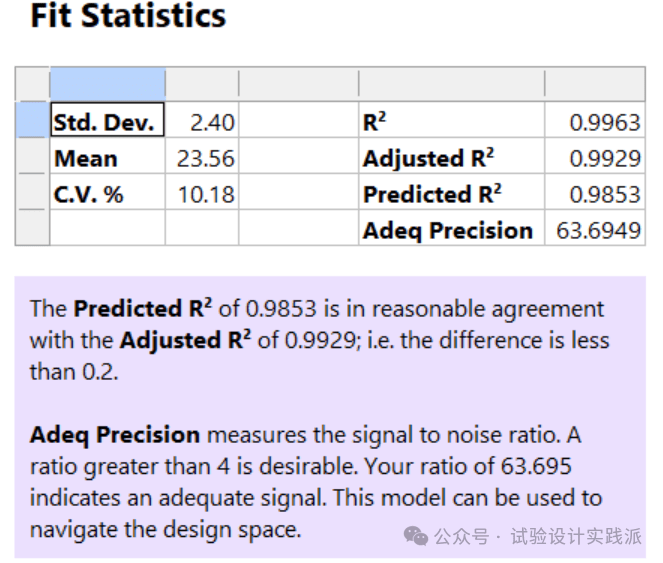Click the Predicted R² value 0.9853
This screenshot has height=563, width=663.
pyautogui.click(x=595, y=192)
